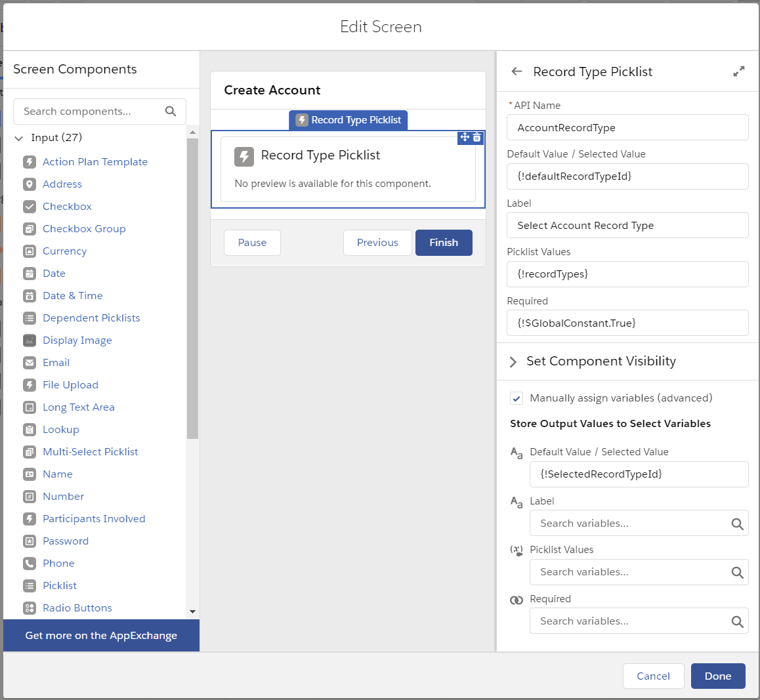Click the magnifier in the Search components box
760x700 pixels.
pyautogui.click(x=171, y=112)
